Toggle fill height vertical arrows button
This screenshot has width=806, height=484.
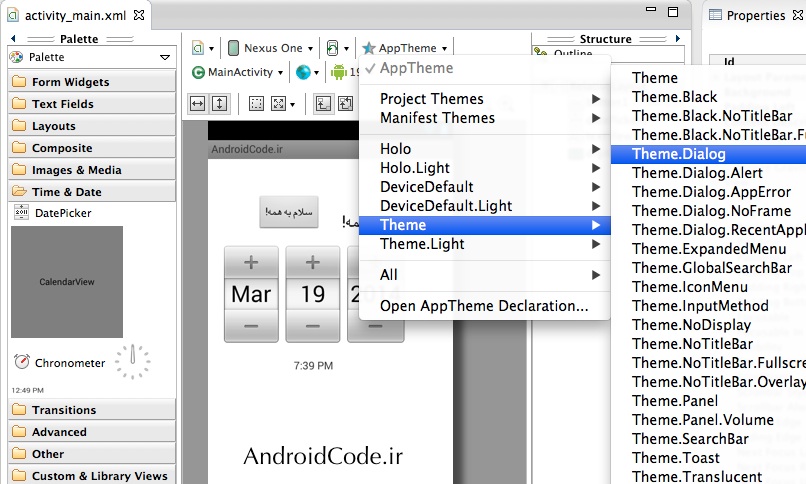(x=219, y=103)
